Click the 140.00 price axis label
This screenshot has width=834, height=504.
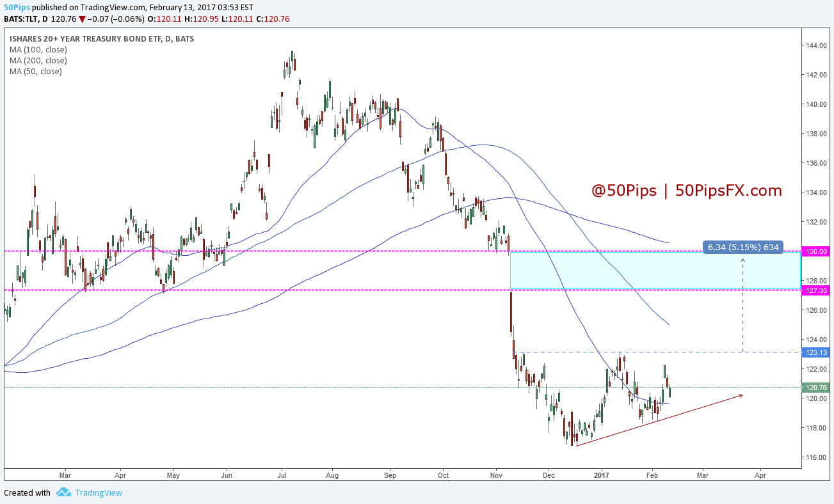[817, 104]
